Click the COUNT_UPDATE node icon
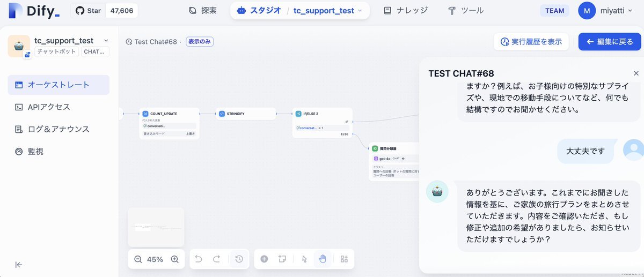644x277 pixels. [145, 114]
